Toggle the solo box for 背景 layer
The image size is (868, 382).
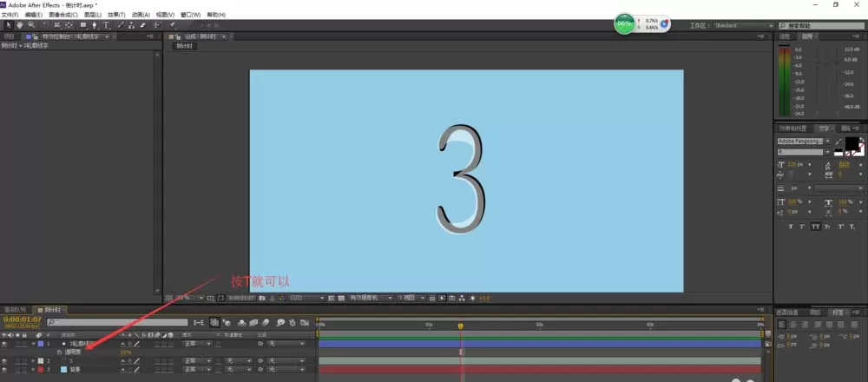point(17,369)
